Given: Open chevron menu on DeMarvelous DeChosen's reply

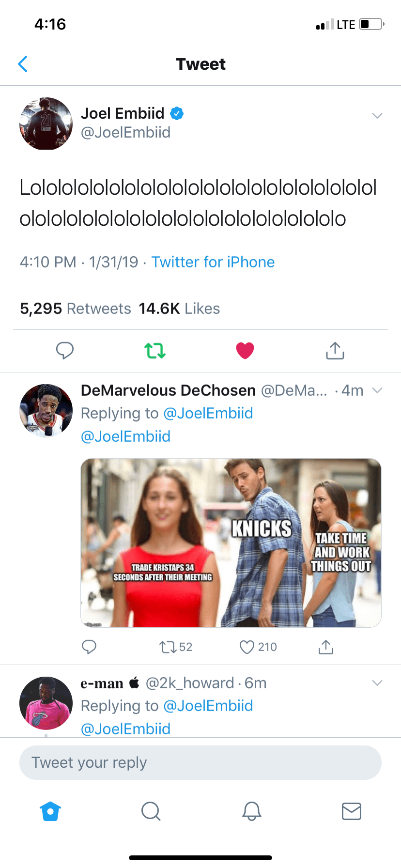Looking at the screenshot, I should (x=377, y=390).
